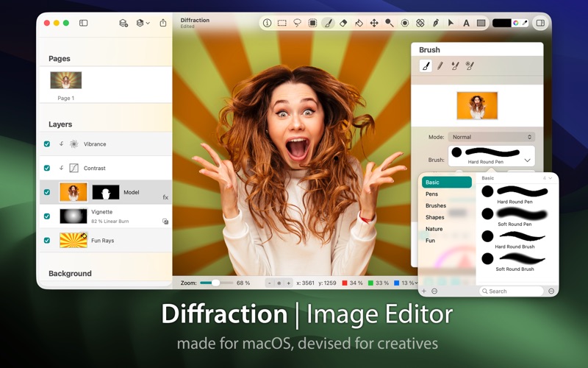This screenshot has width=588, height=368.
Task: Click the fx icon on Model layer
Action: 165,197
